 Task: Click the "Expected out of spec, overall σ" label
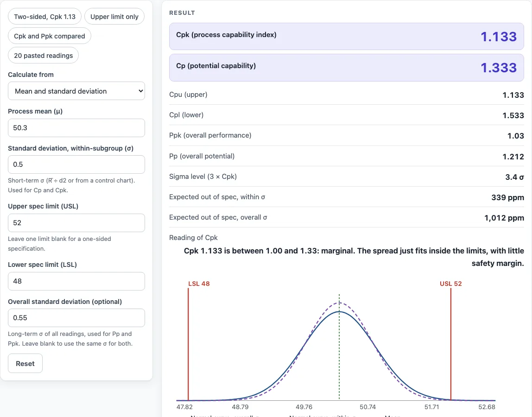218,217
